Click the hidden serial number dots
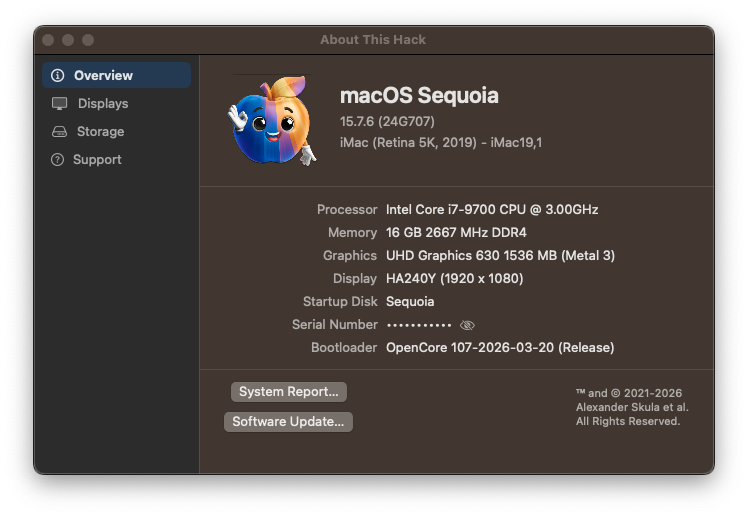The height and width of the screenshot is (516, 748). point(419,325)
